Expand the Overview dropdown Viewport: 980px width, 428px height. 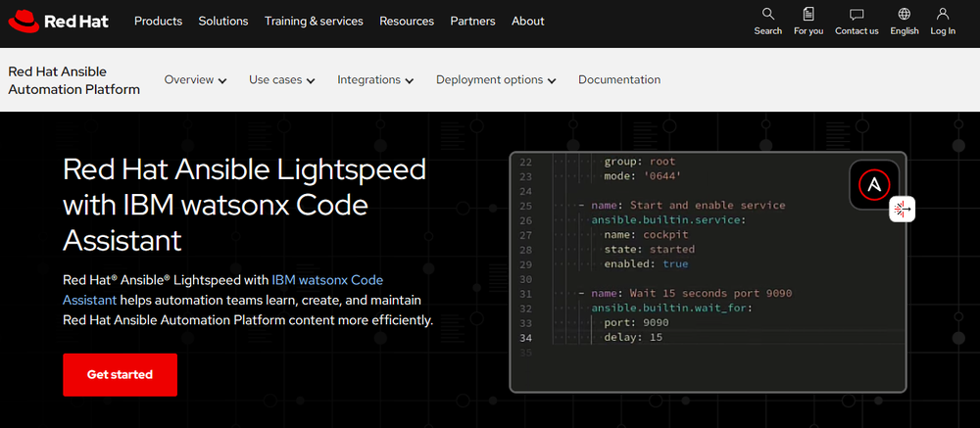click(x=196, y=80)
